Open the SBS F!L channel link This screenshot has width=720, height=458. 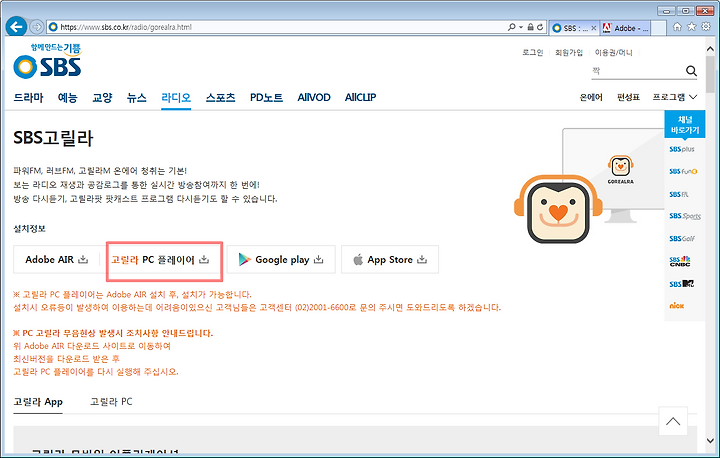point(679,194)
